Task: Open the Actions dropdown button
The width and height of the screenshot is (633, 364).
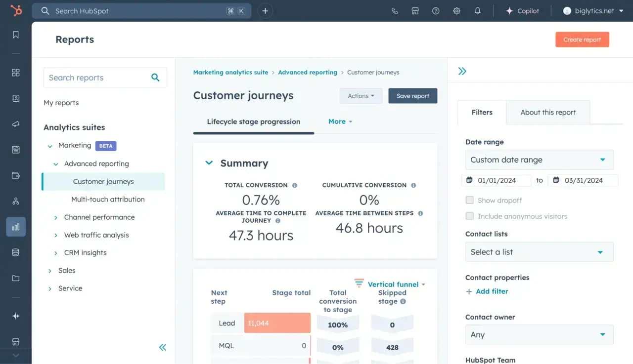Action: pyautogui.click(x=361, y=96)
